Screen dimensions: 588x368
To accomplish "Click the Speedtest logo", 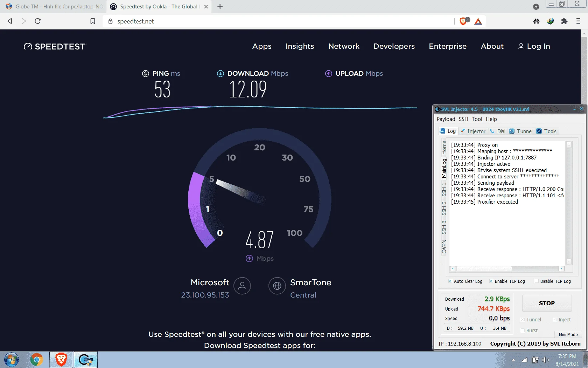I will point(55,46).
